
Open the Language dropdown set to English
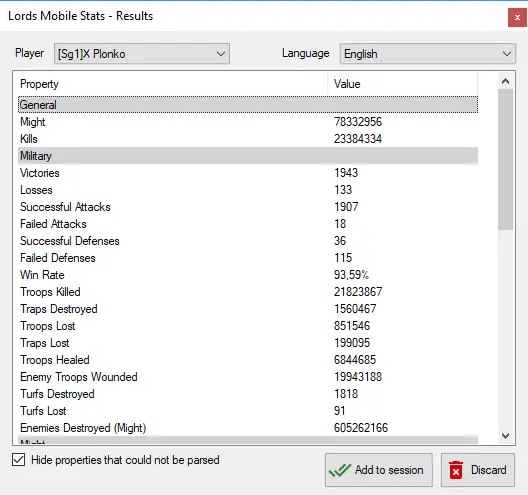pyautogui.click(x=428, y=54)
